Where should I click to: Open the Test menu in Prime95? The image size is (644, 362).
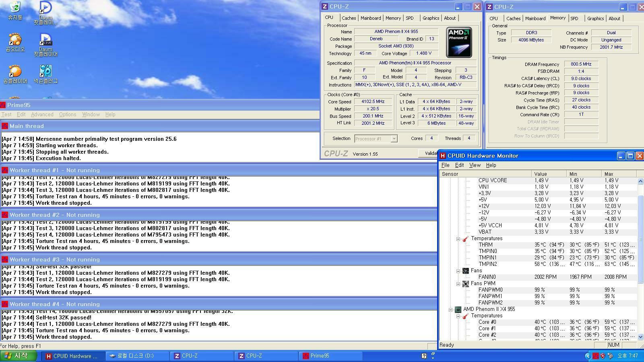click(x=6, y=115)
